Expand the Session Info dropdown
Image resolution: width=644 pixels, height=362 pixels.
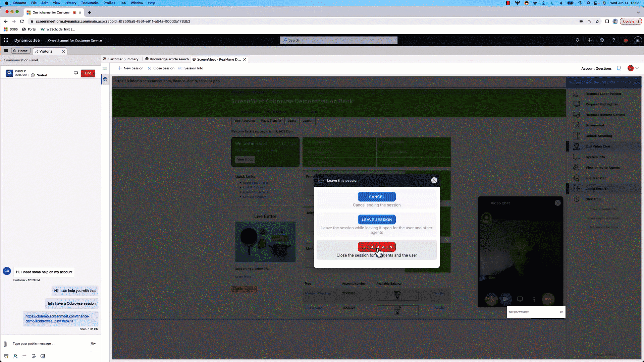(x=194, y=68)
